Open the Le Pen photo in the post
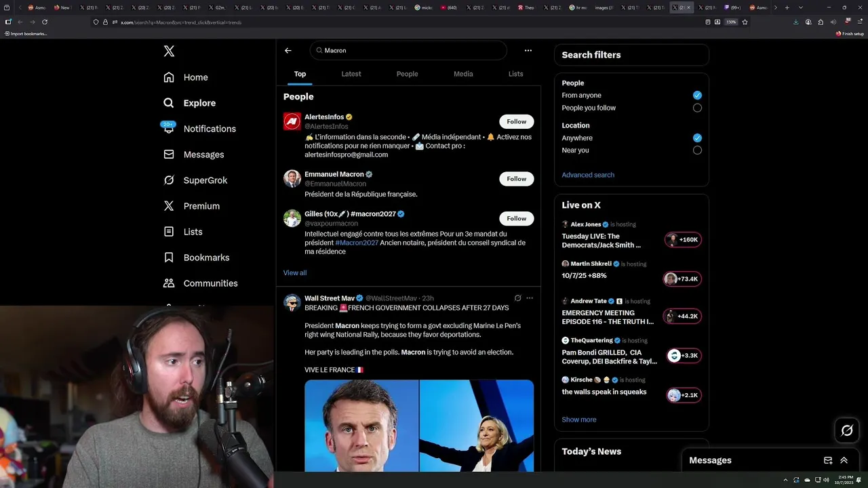The width and height of the screenshot is (868, 488). 477,426
